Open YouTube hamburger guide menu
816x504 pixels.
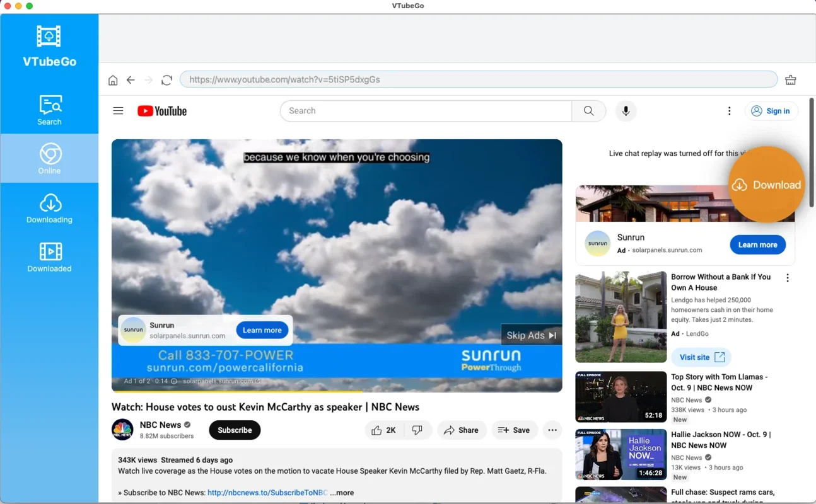pos(118,111)
